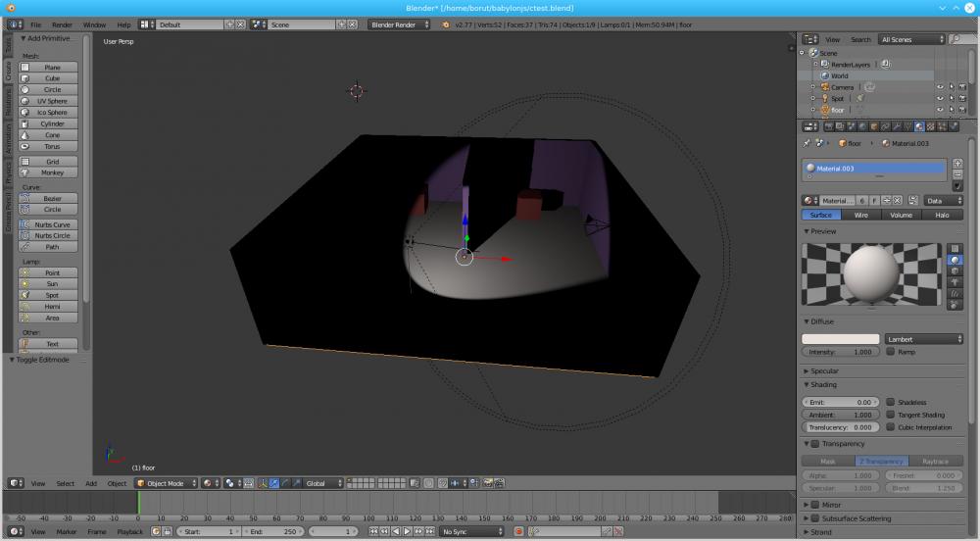Hide the Camera object using eye icon
Image resolution: width=980 pixels, height=541 pixels.
(940, 87)
